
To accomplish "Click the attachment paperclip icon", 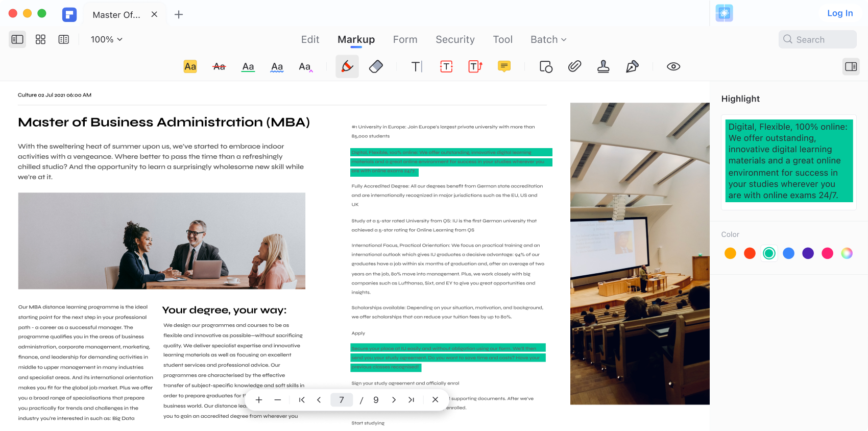I will (574, 66).
